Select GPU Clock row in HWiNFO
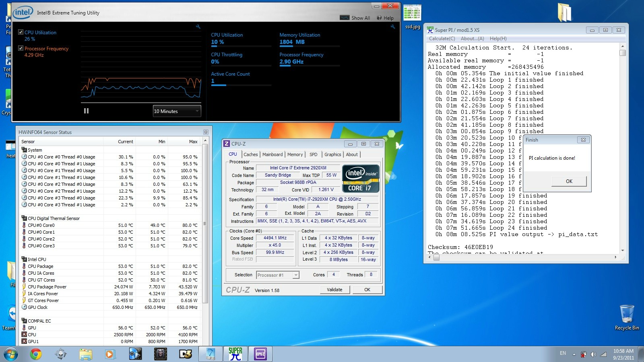The width and height of the screenshot is (644, 362). [109, 307]
